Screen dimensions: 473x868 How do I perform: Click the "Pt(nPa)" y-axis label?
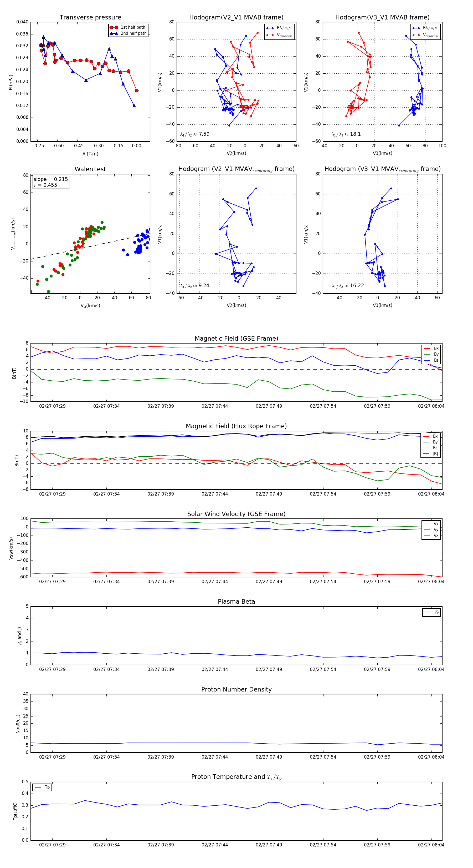click(11, 82)
